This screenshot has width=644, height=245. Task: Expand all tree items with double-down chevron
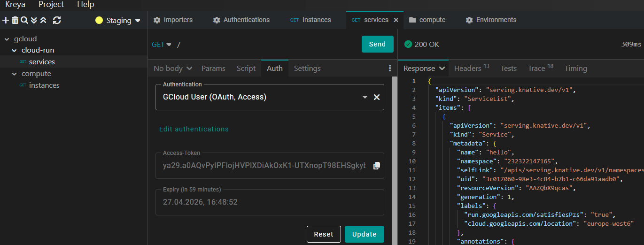33,20
